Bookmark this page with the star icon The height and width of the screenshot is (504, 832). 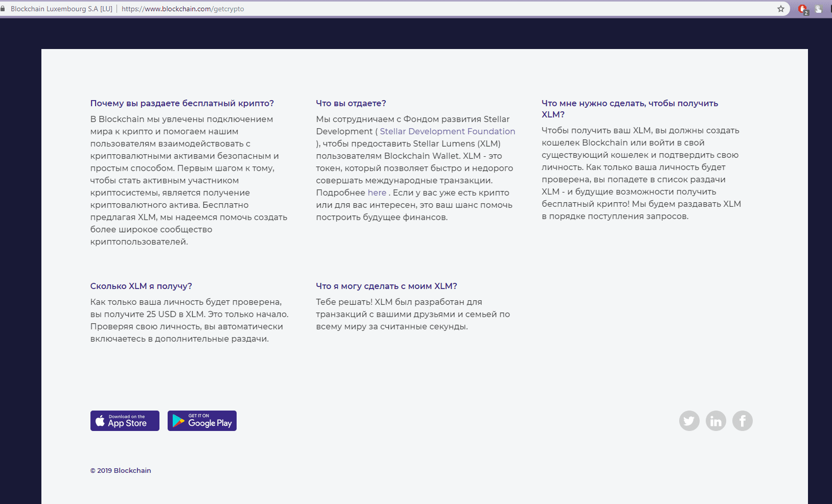(x=780, y=9)
